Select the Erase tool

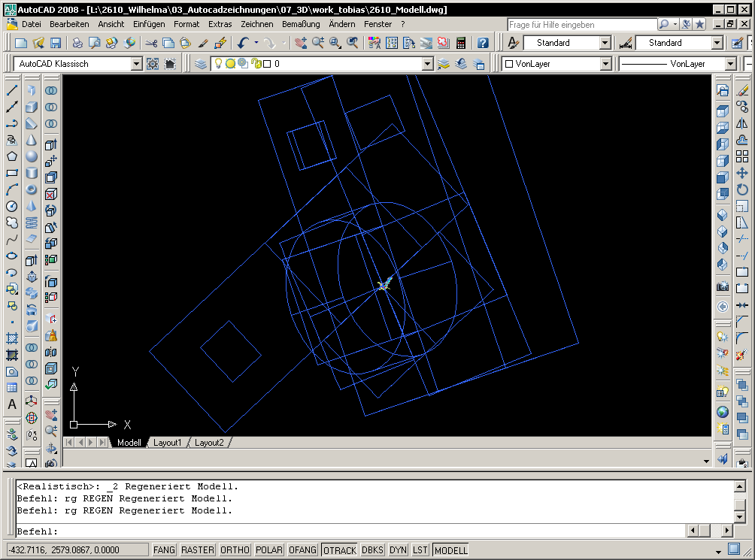tap(742, 90)
